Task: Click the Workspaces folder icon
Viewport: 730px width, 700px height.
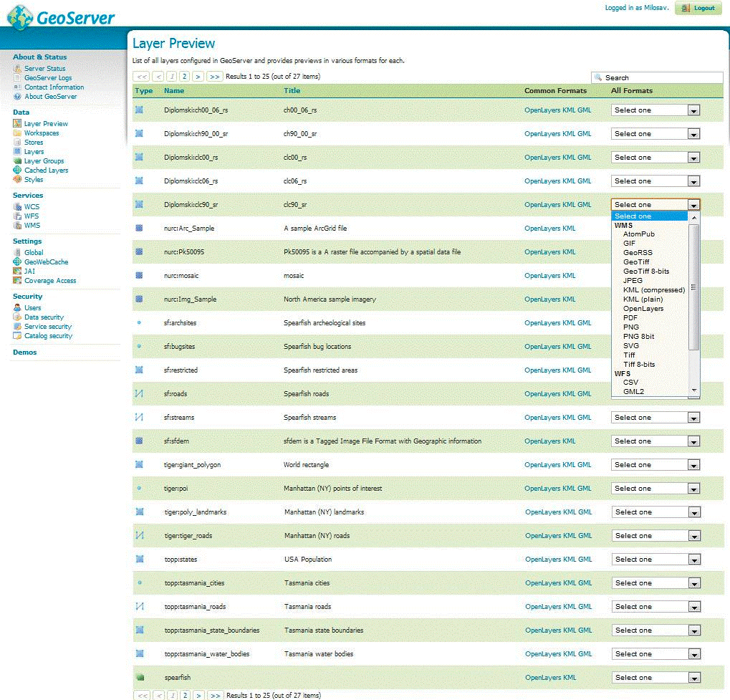Action: tap(18, 133)
